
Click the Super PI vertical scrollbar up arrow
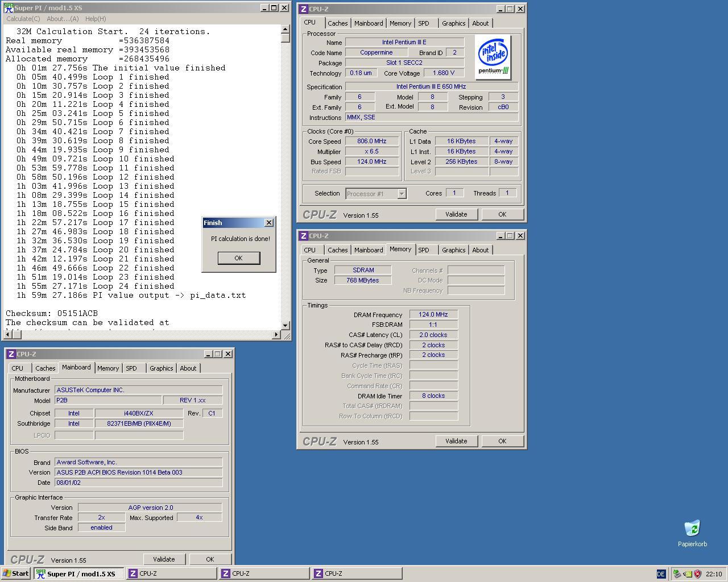tap(286, 30)
